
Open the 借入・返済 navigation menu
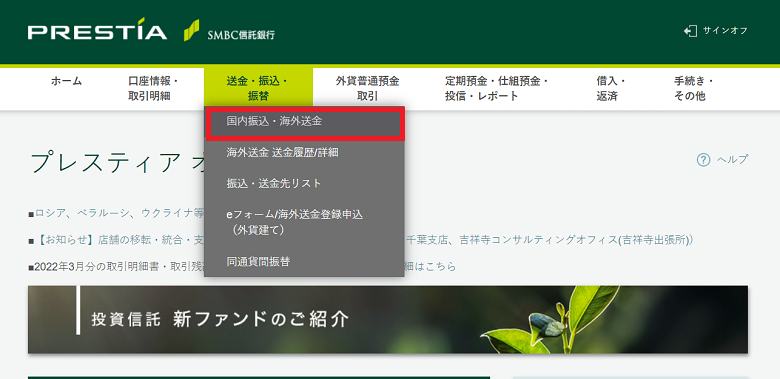click(610, 89)
